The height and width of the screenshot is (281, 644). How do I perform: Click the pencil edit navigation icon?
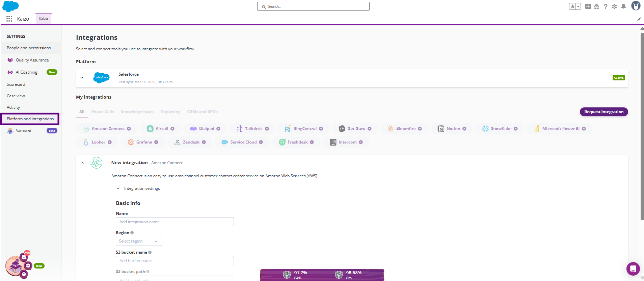coord(639,19)
